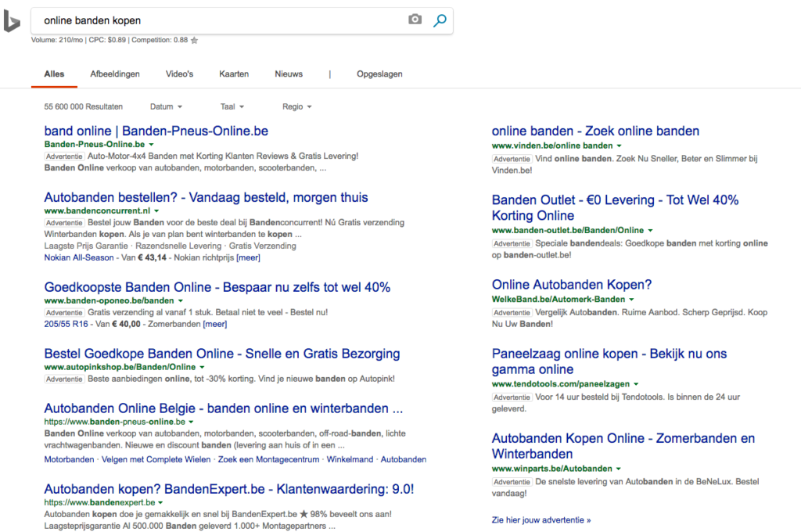The height and width of the screenshot is (532, 801).
Task: Expand arrow next to WelkeBand.be/Automerk-Banden
Action: [631, 300]
